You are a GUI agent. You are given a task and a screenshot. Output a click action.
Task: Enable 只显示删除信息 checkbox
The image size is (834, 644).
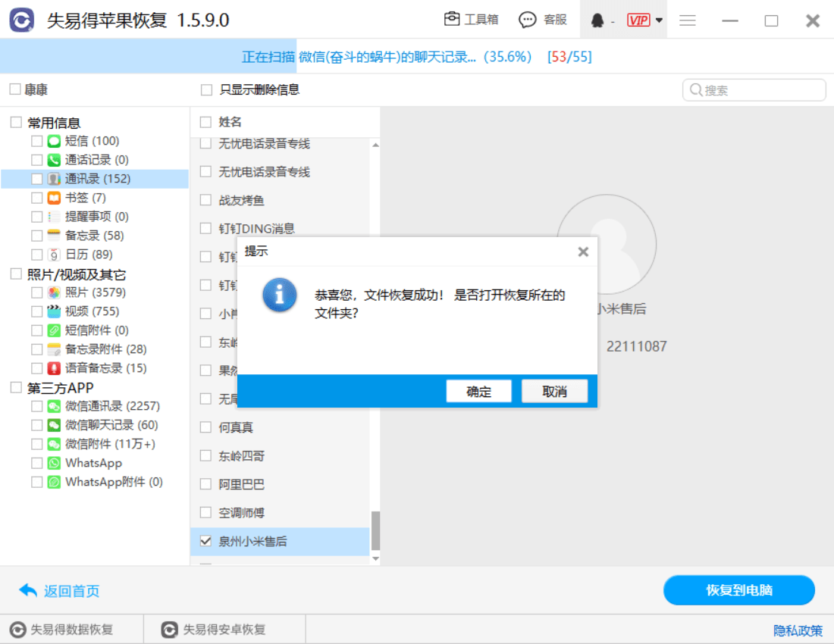(x=205, y=89)
